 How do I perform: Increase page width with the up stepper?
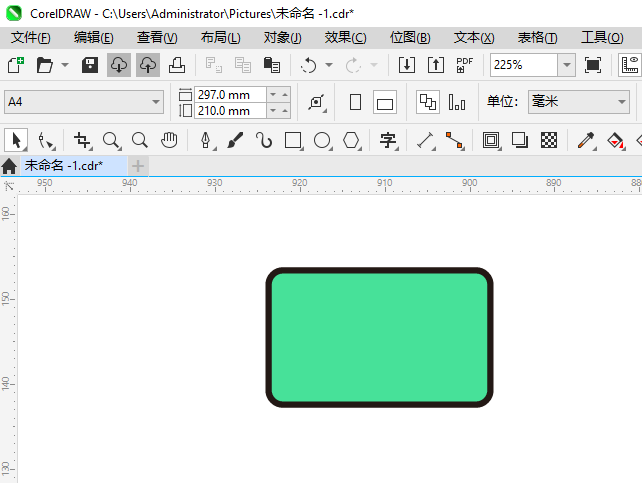[x=285, y=95]
